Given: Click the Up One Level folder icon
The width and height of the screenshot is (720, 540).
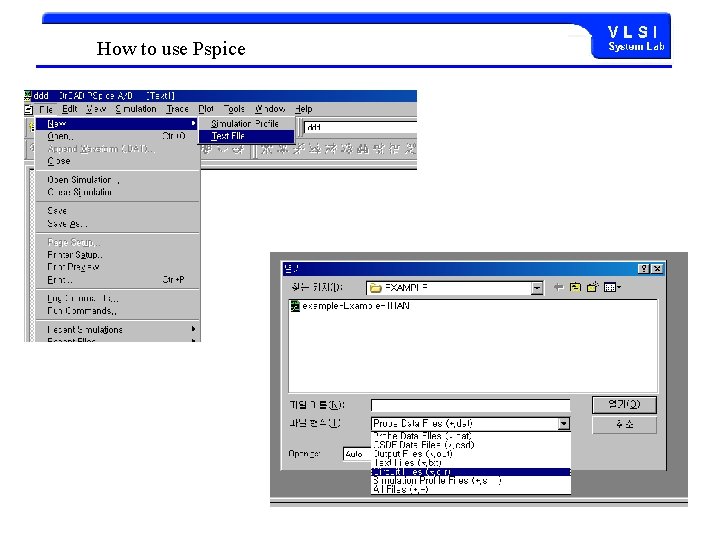Looking at the screenshot, I should pos(575,287).
